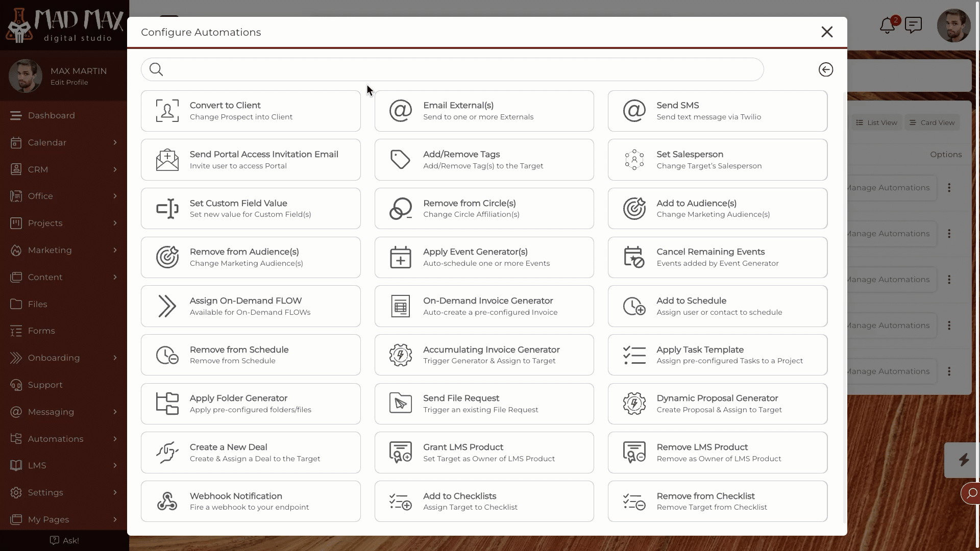This screenshot has height=551, width=980.
Task: Select the Webhook Notification icon
Action: [x=167, y=501]
